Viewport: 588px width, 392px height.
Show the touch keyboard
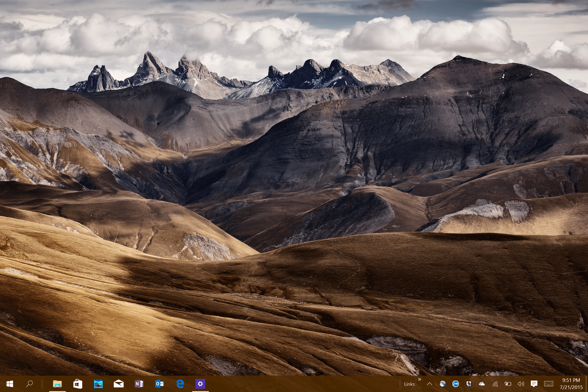(x=549, y=384)
